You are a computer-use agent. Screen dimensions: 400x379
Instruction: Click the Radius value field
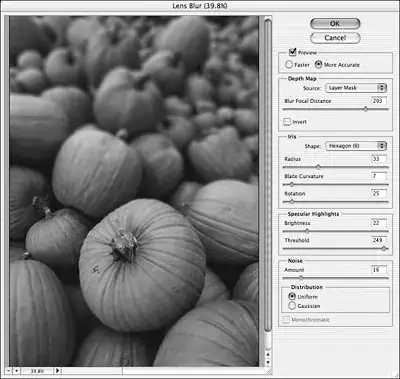click(379, 159)
